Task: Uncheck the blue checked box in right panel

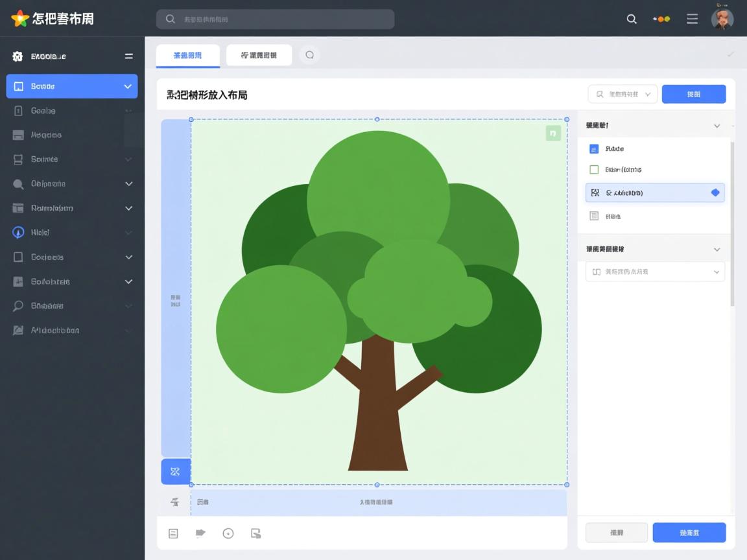Action: [594, 149]
